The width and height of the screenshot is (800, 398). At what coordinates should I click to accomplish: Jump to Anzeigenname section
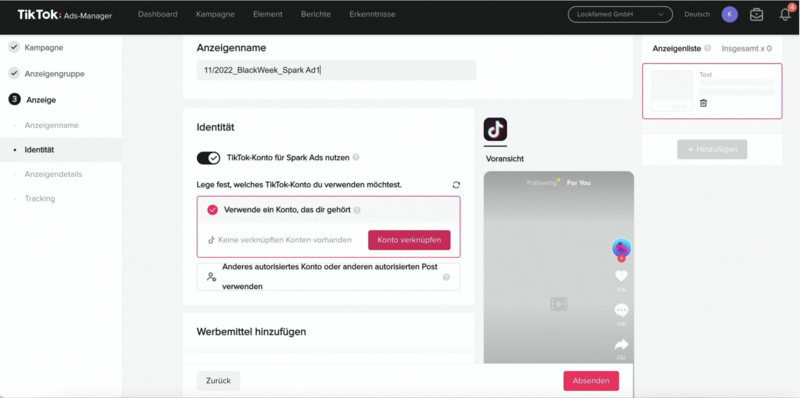tap(52, 125)
